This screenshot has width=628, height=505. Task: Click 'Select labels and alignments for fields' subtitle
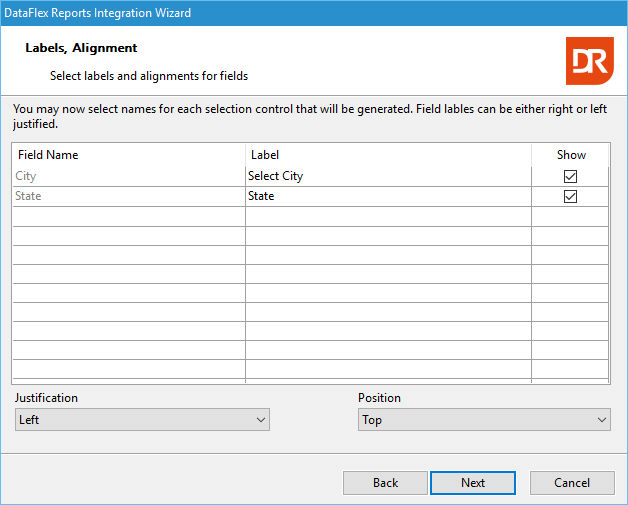pyautogui.click(x=149, y=76)
